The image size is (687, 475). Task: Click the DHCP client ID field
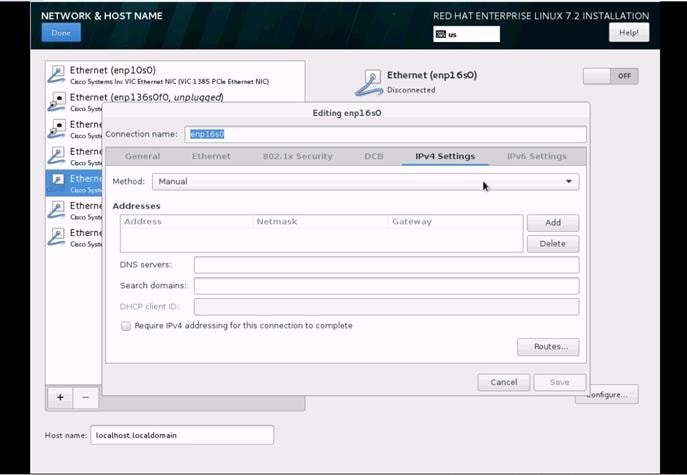tap(386, 307)
